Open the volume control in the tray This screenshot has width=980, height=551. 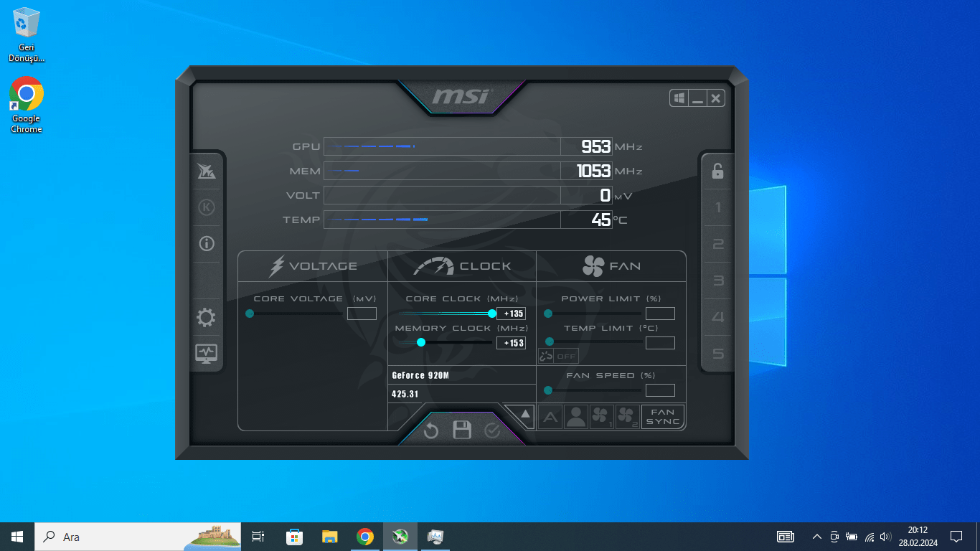click(885, 537)
